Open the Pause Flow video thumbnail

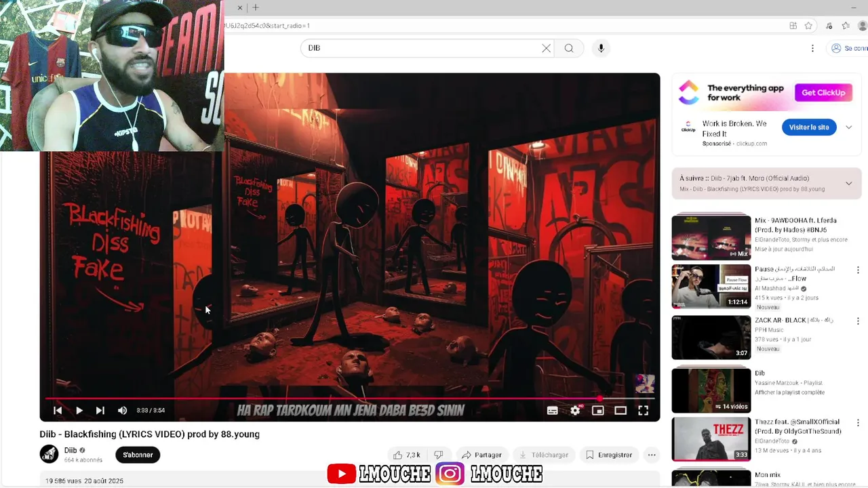(x=711, y=287)
